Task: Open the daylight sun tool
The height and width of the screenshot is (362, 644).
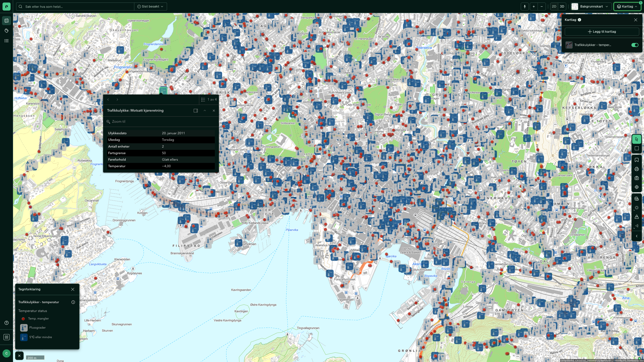Action: tap(636, 208)
